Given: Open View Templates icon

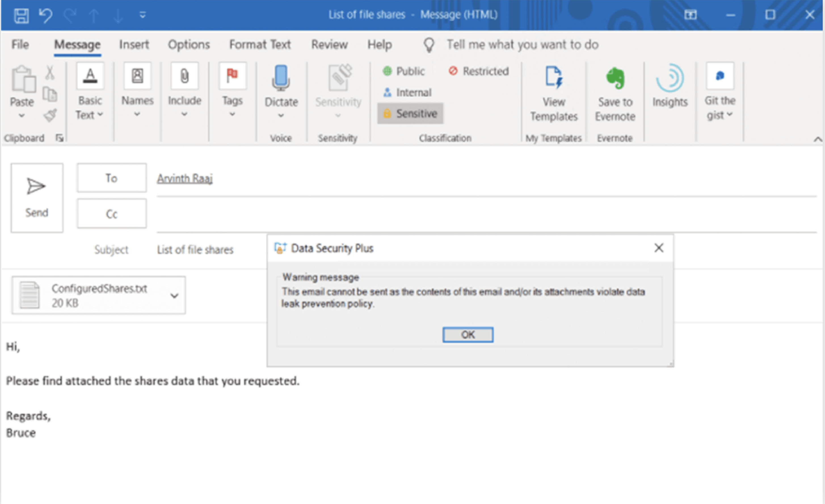Looking at the screenshot, I should (x=553, y=78).
